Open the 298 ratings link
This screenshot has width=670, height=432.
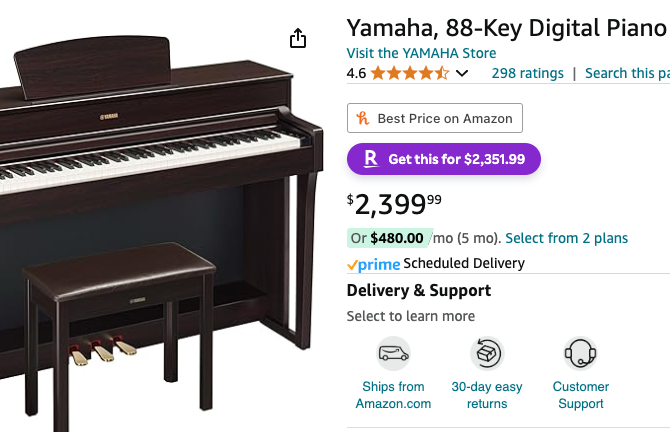pos(527,73)
